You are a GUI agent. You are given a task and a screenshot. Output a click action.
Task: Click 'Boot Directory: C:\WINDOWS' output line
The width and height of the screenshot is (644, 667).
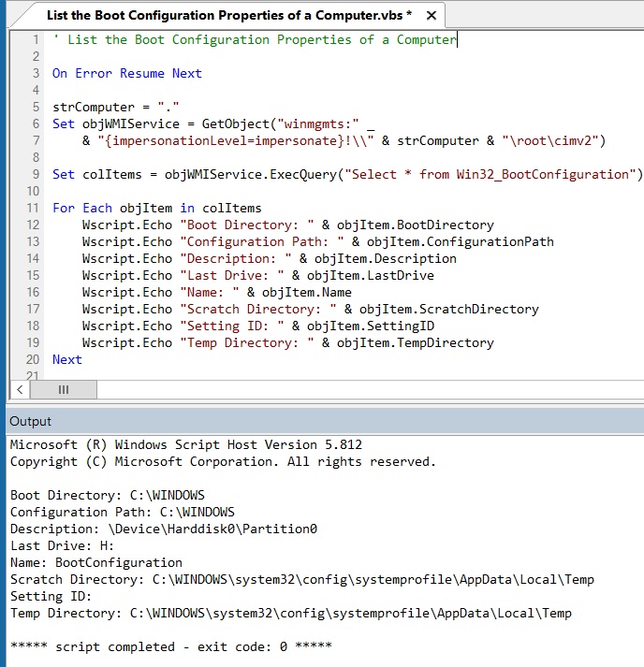[x=108, y=495]
